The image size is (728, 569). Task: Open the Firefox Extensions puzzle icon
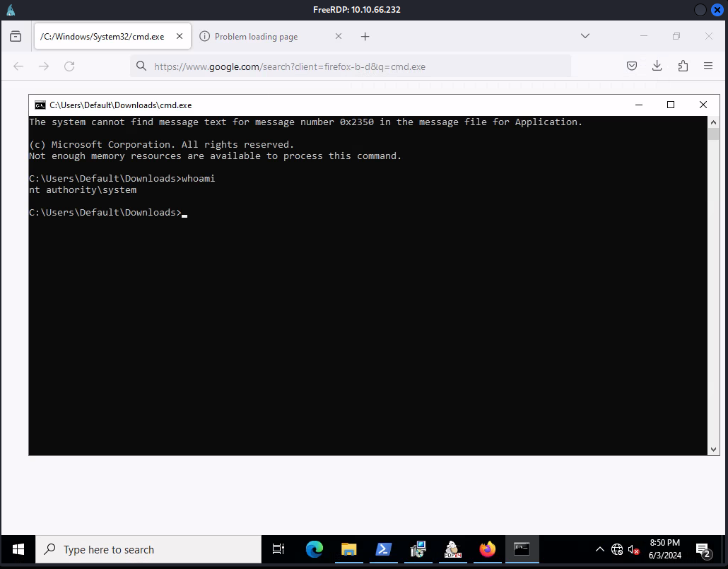[x=682, y=66]
